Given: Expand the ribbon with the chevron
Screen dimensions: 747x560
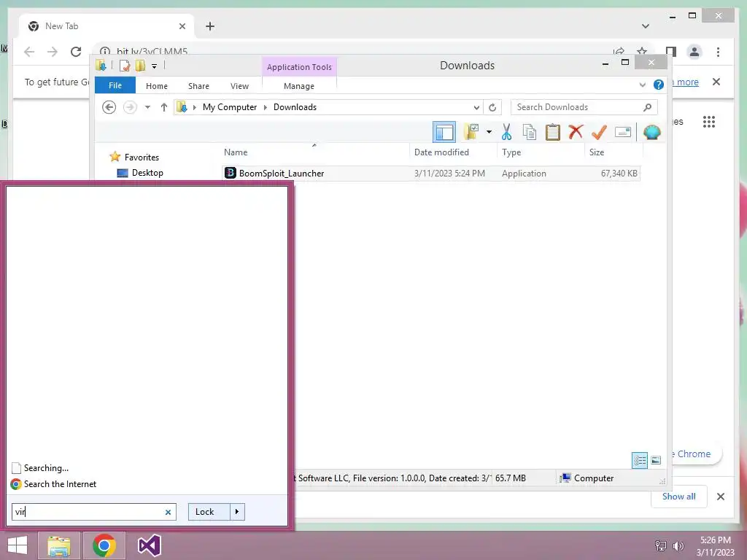Looking at the screenshot, I should 642,85.
